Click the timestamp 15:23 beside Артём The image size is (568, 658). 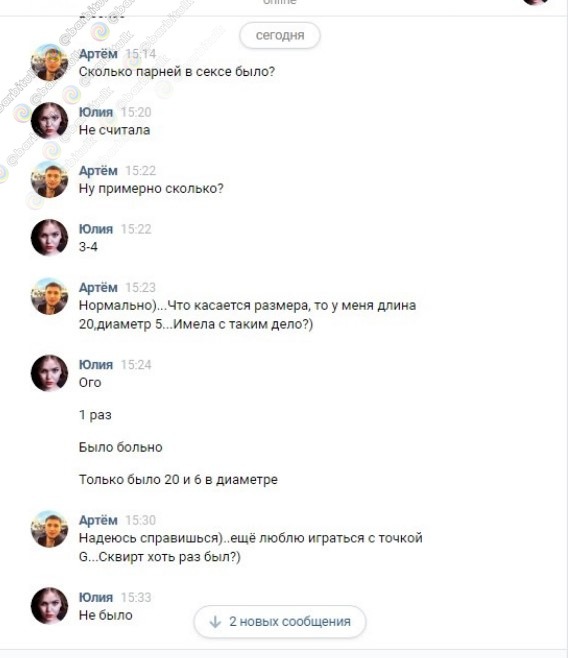point(141,287)
